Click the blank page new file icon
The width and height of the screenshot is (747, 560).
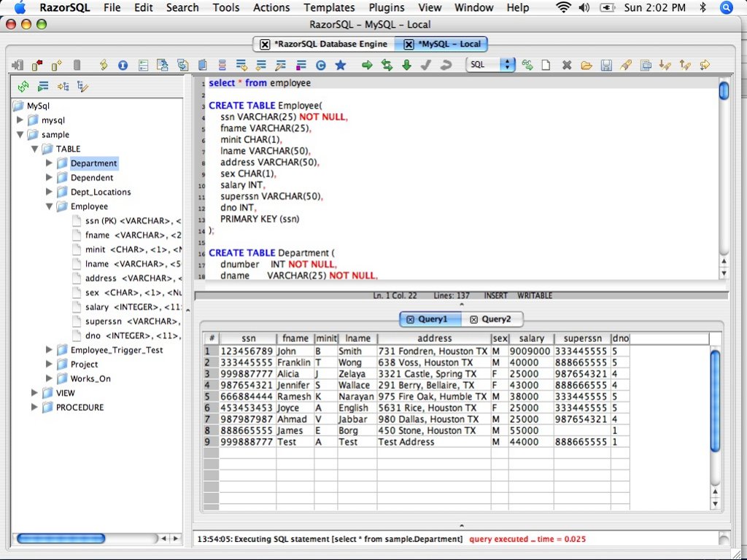546,65
